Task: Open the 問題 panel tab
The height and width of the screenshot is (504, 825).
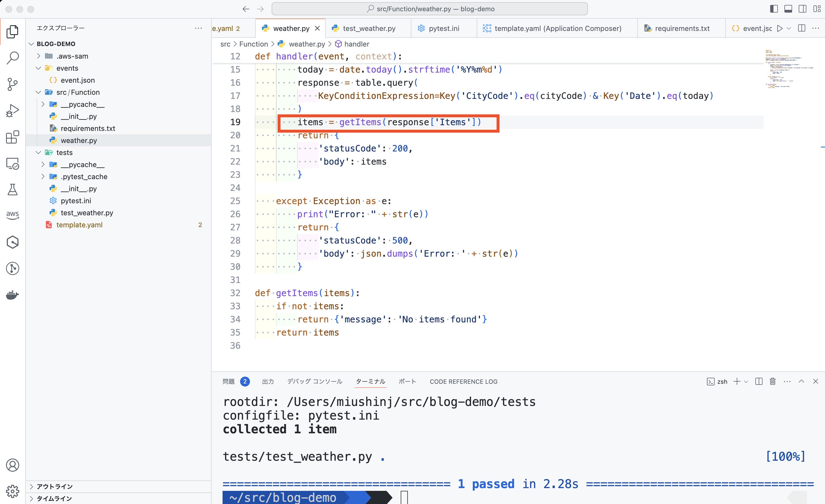Action: pos(229,382)
